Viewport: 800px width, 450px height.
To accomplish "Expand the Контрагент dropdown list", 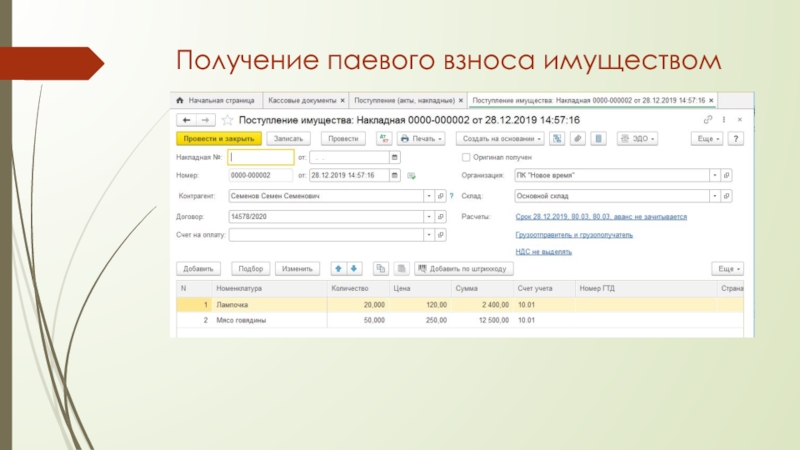I will point(428,196).
